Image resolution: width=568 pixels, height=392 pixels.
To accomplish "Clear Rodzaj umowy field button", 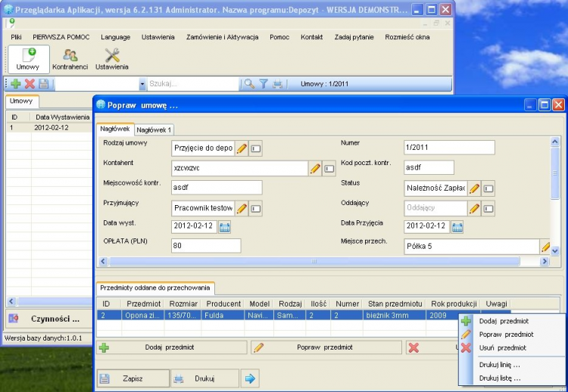I will [x=256, y=148].
